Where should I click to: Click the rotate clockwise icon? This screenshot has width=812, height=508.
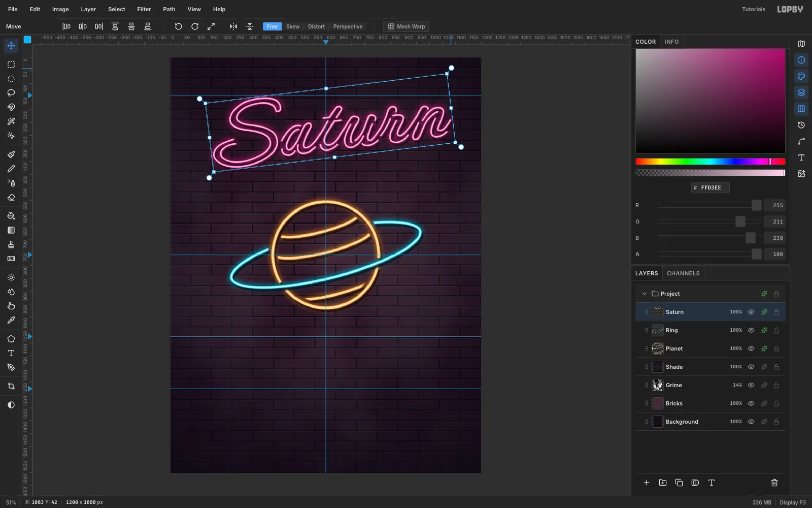(x=195, y=26)
